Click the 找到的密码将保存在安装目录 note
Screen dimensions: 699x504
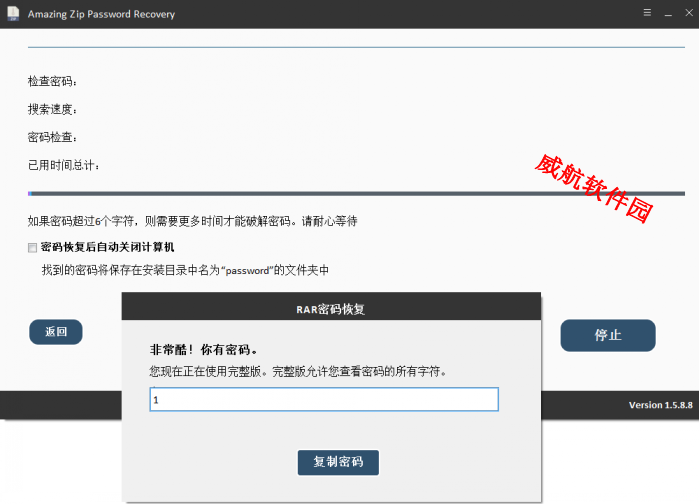(x=185, y=270)
